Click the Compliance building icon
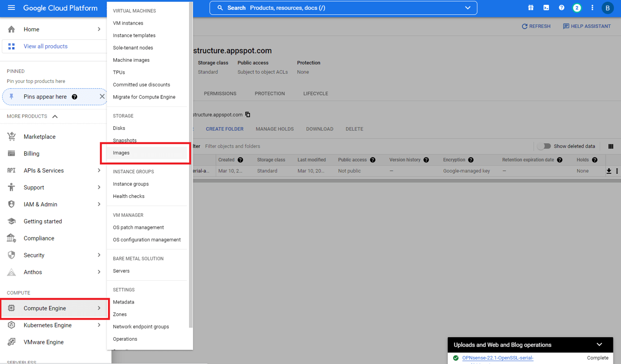 (12, 238)
